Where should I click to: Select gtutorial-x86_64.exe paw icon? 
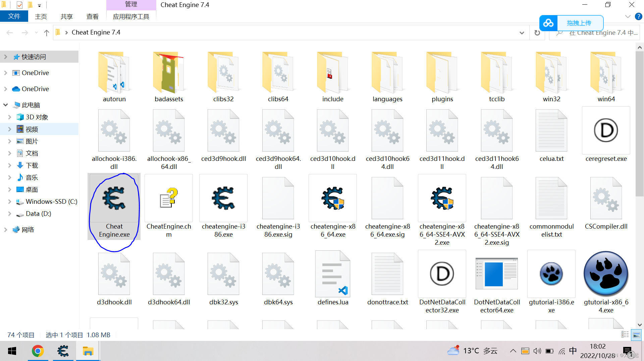[606, 274]
